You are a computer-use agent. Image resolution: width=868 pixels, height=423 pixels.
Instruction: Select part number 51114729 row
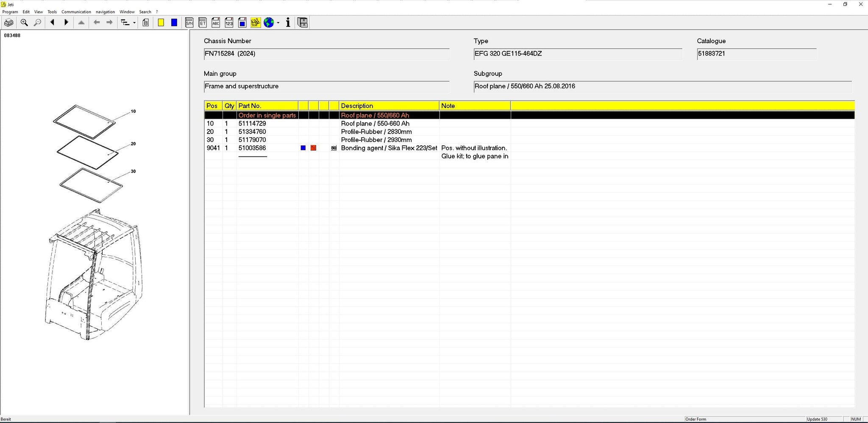click(252, 124)
